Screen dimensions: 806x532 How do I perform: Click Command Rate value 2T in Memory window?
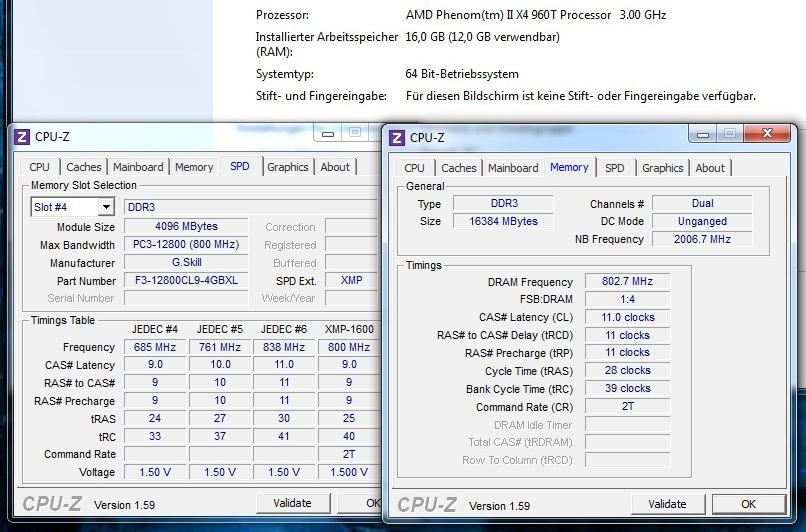coord(628,407)
